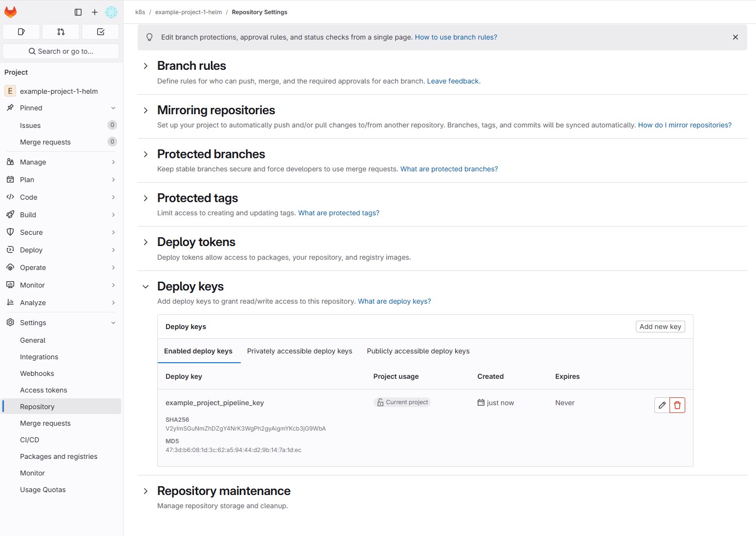Switch to Privately accessible deploy keys tab
This screenshot has width=756, height=536.
pos(299,351)
